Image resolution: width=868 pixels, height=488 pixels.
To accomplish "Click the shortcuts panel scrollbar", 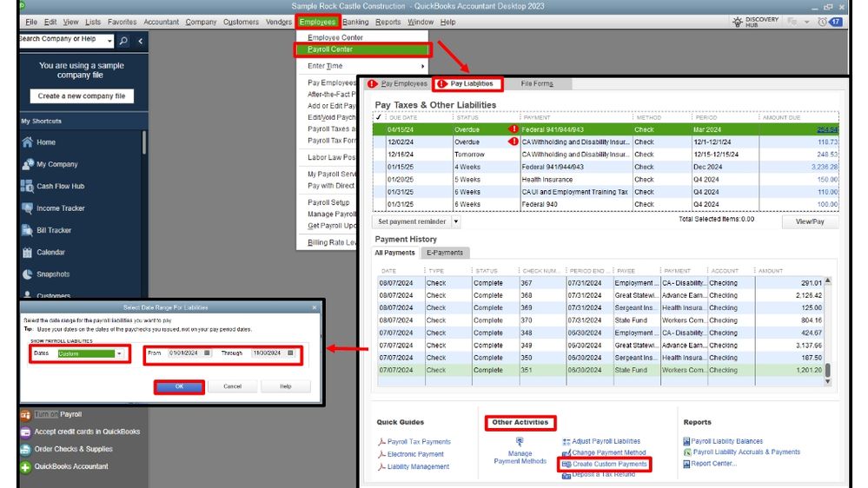I will coord(144,142).
